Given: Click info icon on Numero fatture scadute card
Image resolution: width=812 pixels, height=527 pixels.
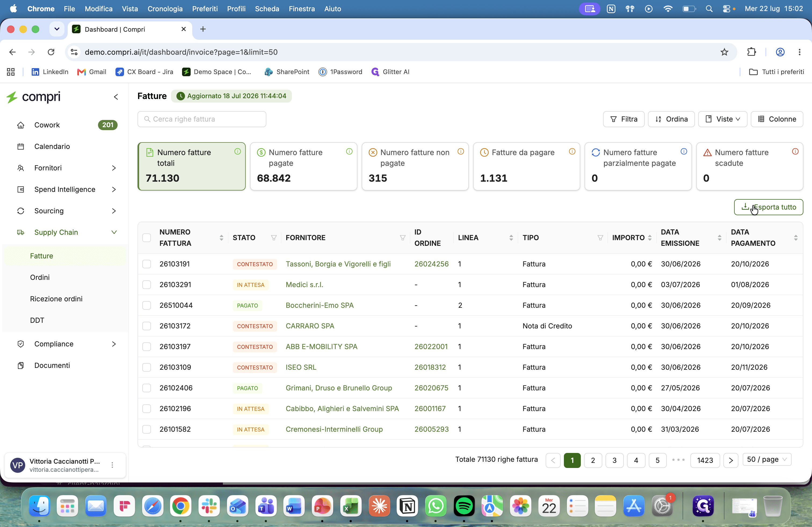Looking at the screenshot, I should (795, 151).
